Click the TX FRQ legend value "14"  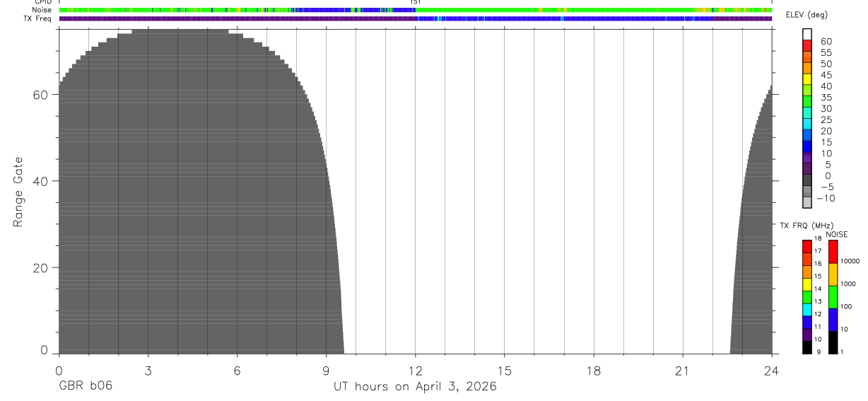coord(817,289)
